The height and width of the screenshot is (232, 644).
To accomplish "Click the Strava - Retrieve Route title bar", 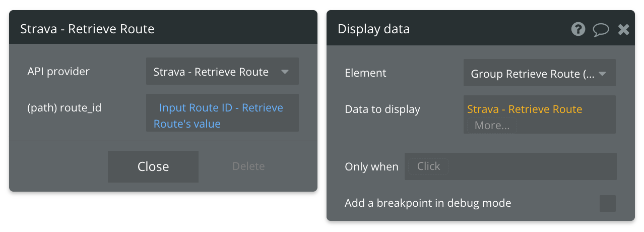I will [x=87, y=29].
